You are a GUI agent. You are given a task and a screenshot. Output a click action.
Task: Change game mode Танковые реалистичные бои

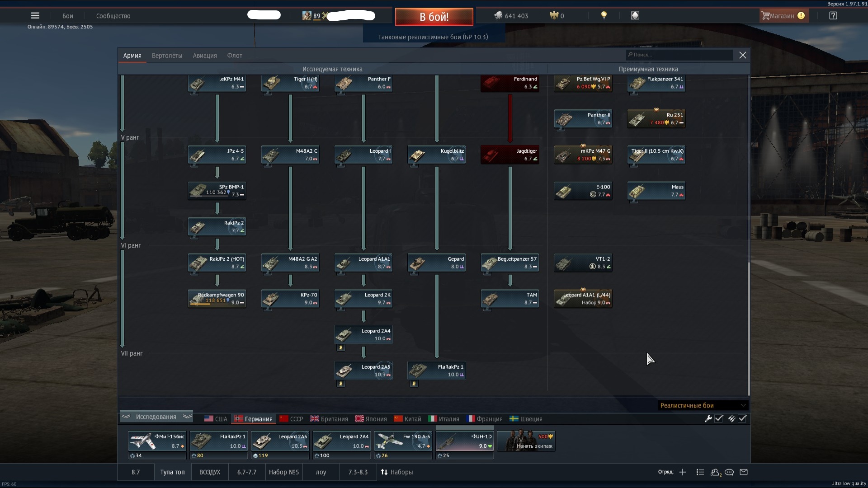pos(433,37)
